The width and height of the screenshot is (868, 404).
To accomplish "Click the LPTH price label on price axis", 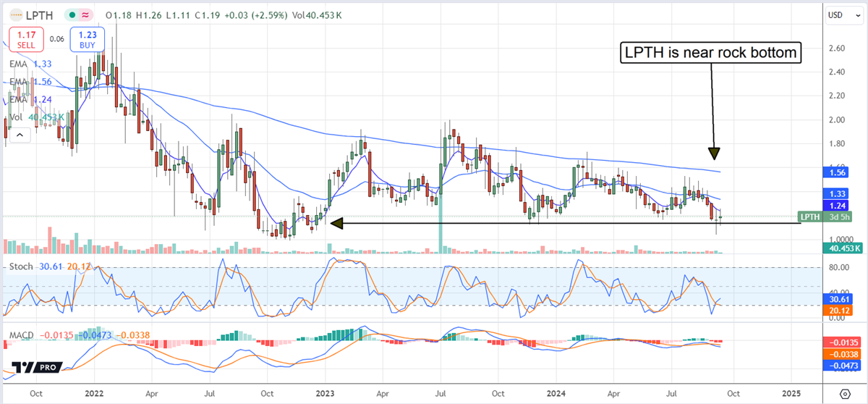I will 810,216.
